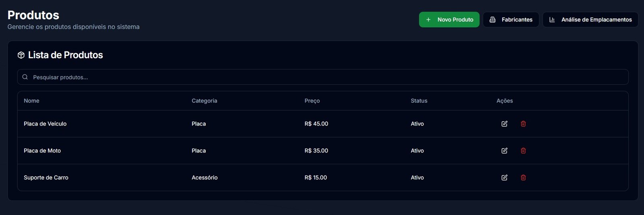The image size is (644, 215).
Task: Delete Suporte de Carro with trash icon
Action: click(523, 178)
